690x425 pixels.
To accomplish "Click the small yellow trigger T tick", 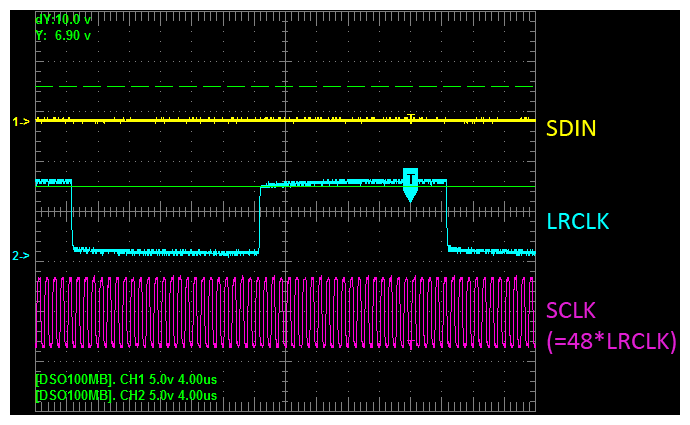I will [x=411, y=118].
